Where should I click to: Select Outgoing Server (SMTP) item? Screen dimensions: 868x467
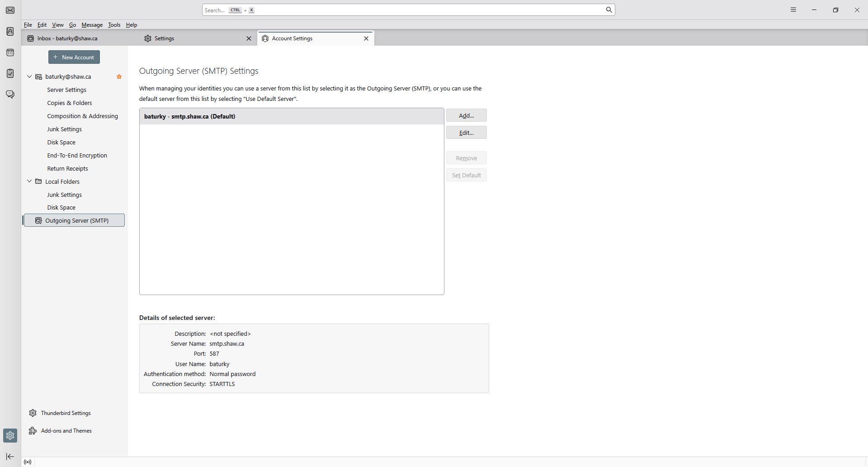tap(74, 220)
